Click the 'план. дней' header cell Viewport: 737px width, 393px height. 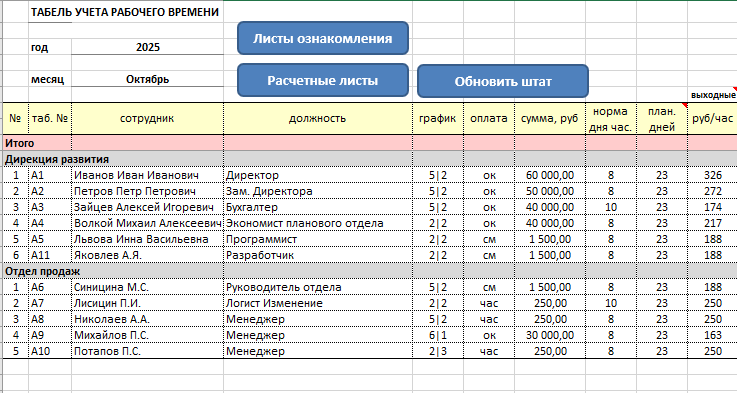[662, 119]
